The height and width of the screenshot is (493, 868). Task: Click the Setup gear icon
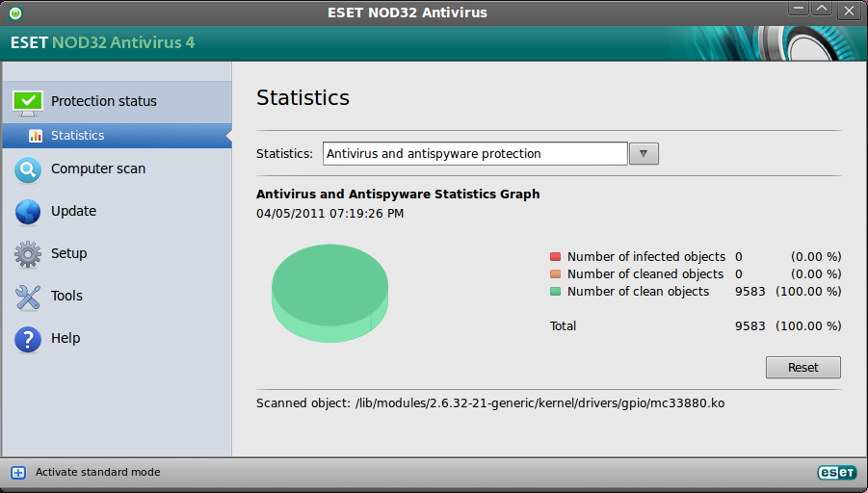coord(28,254)
